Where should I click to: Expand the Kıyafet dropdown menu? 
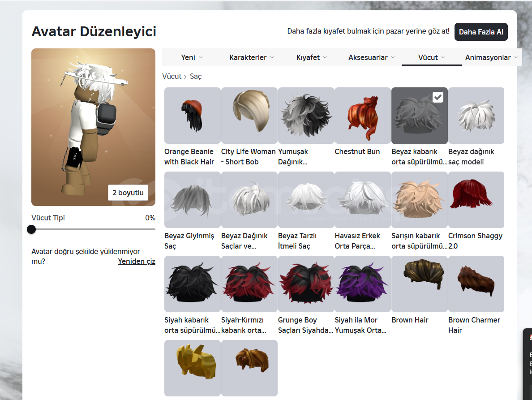pos(312,58)
